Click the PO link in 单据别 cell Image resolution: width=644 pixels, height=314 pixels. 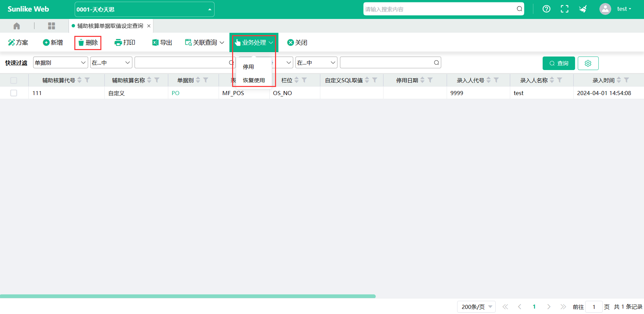(175, 93)
